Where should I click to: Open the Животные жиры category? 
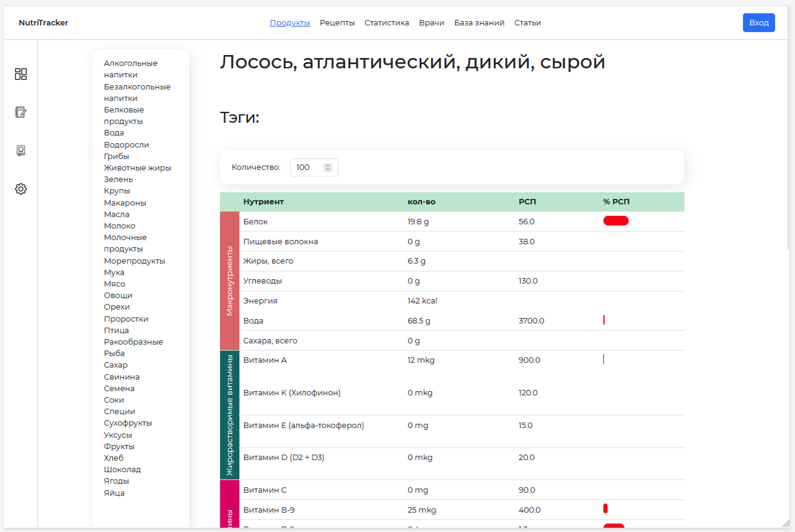[x=137, y=168]
